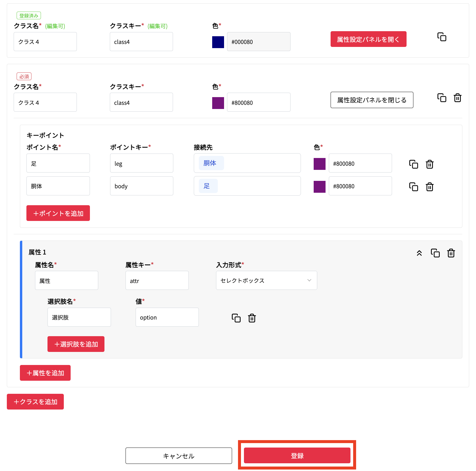The height and width of the screenshot is (471, 476).
Task: Click the キャンセル button
Action: pos(179,456)
